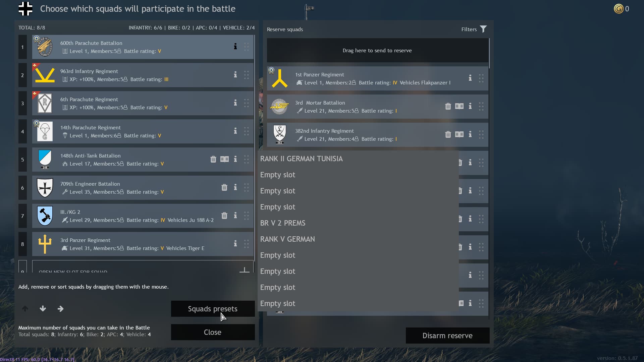The width and height of the screenshot is (644, 362).
Task: Open book icon for 148th Anti-Tank Battalion
Action: point(224,159)
